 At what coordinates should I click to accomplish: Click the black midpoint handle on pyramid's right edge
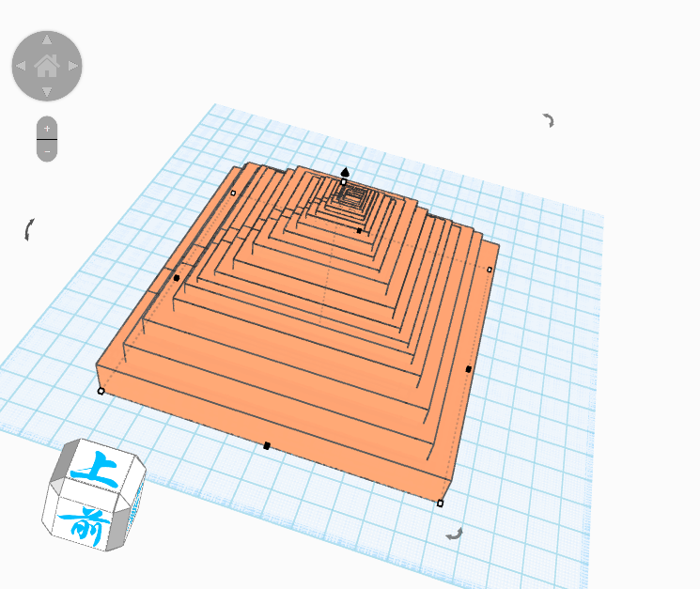click(x=468, y=369)
